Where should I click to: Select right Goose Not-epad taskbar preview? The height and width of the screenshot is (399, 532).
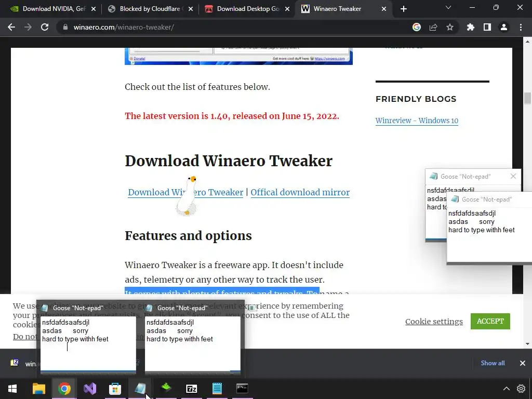pos(193,338)
